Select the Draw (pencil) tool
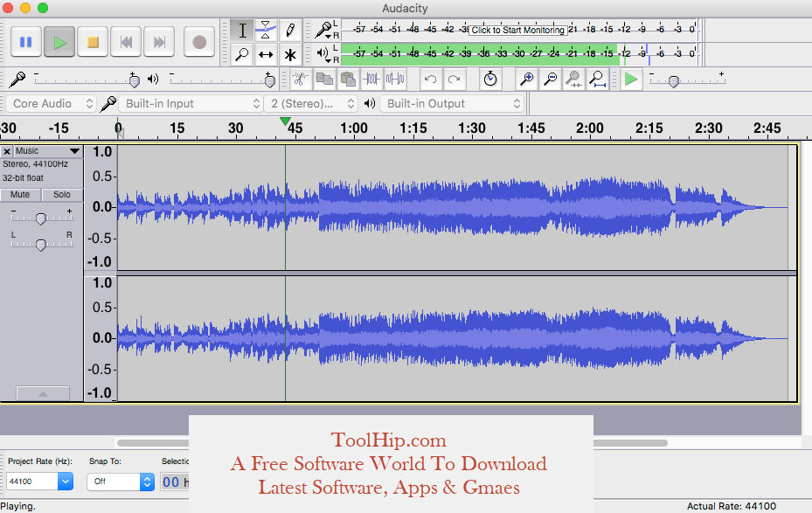 click(290, 30)
